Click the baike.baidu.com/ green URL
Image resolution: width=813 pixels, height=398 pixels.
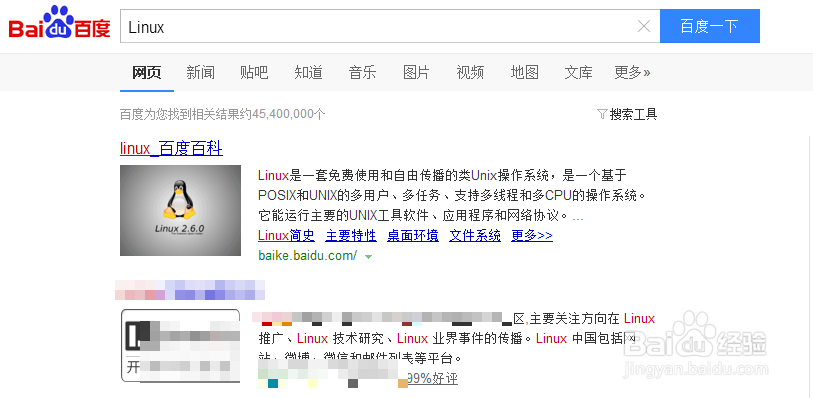(307, 255)
